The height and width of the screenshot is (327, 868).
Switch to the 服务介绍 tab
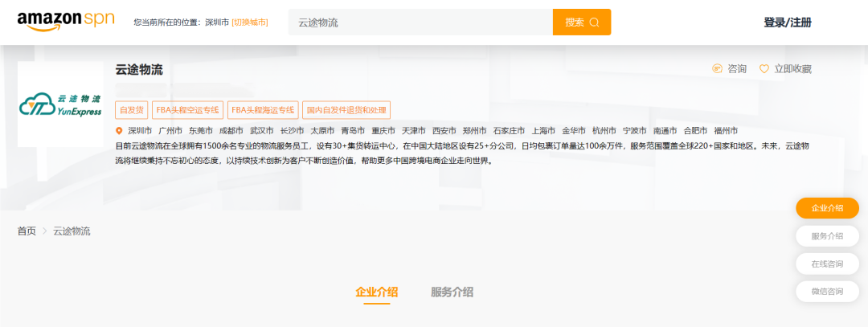[452, 292]
